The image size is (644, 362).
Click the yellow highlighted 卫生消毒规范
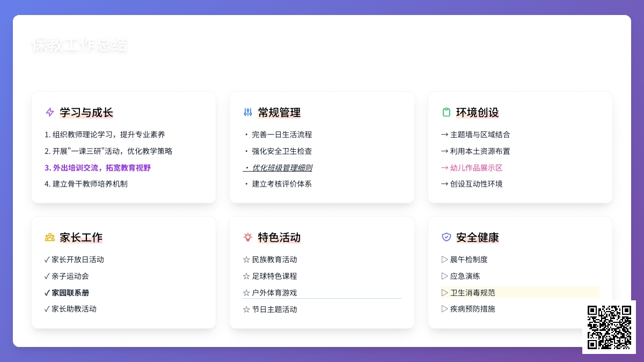click(520, 293)
